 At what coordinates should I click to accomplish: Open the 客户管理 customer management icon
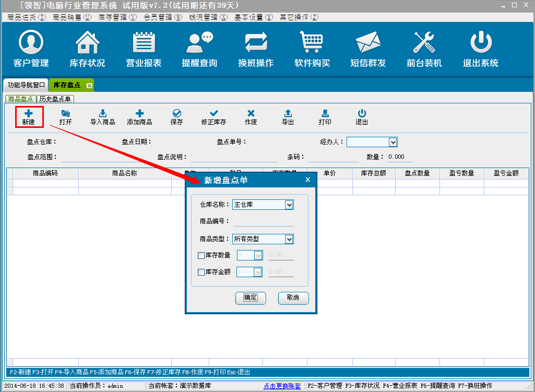pos(31,43)
